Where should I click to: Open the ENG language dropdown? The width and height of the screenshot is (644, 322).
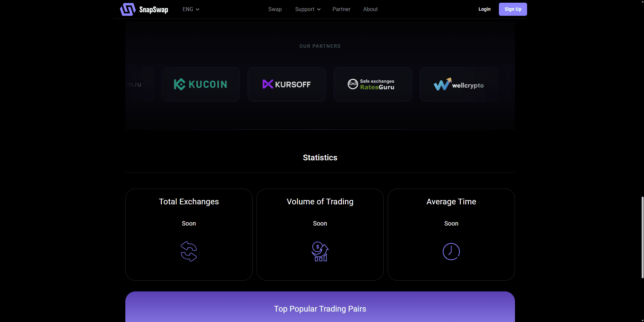click(190, 9)
